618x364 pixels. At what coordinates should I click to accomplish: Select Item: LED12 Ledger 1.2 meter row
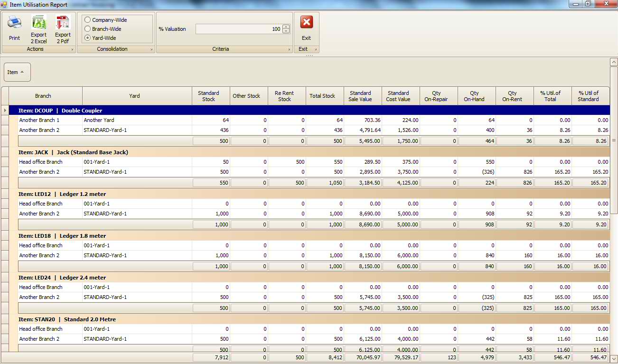(309, 194)
